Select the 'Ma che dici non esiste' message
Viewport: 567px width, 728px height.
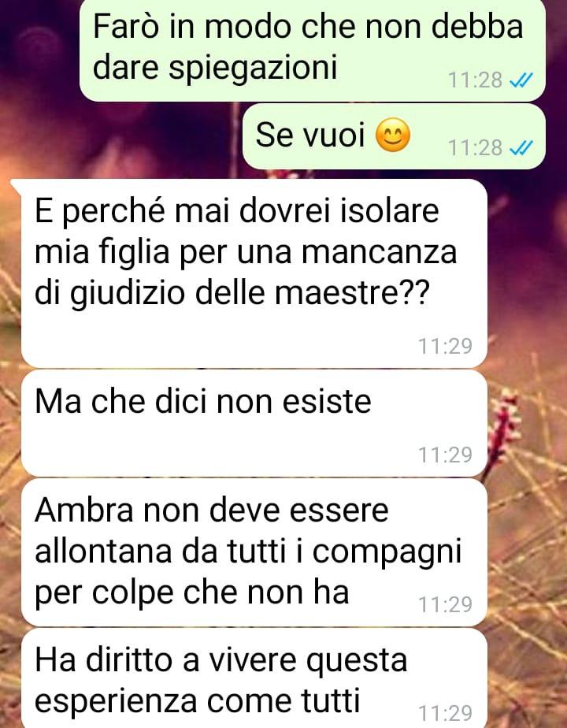[x=254, y=423]
